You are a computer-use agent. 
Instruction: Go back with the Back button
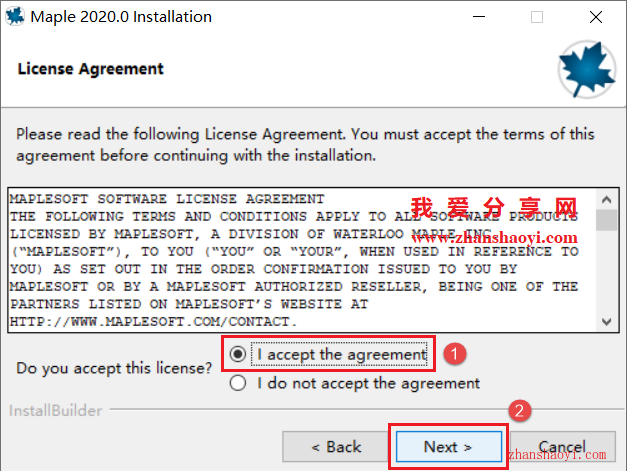[335, 447]
